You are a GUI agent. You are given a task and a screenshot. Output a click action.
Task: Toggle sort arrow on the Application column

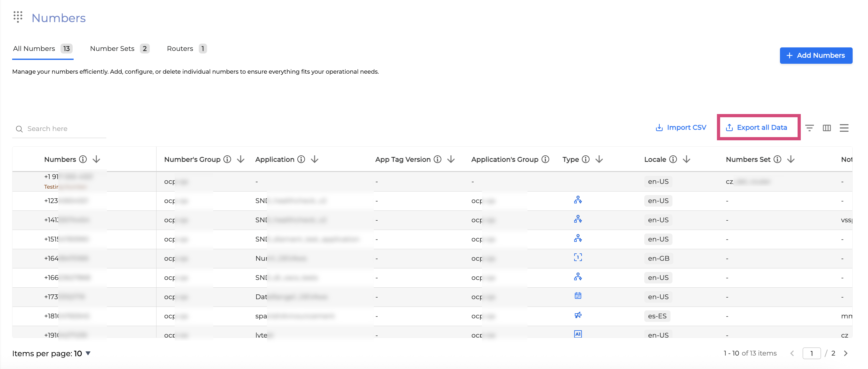tap(315, 159)
